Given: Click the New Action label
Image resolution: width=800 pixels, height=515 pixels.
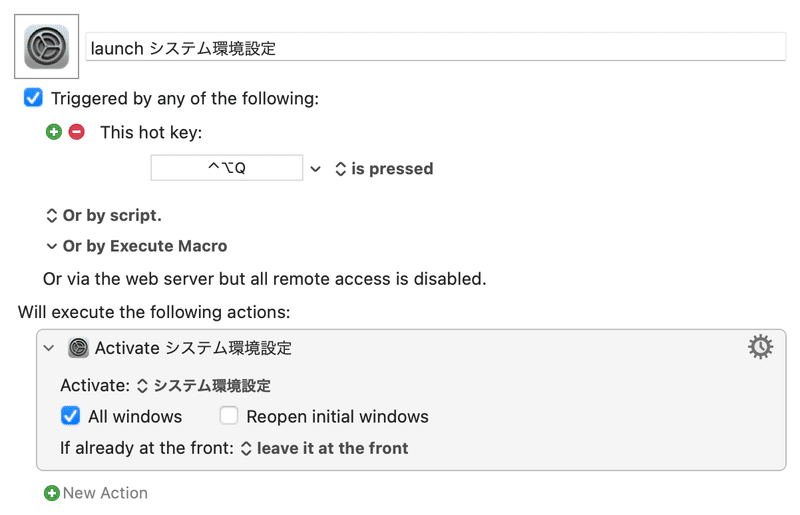Looking at the screenshot, I should click(x=105, y=493).
